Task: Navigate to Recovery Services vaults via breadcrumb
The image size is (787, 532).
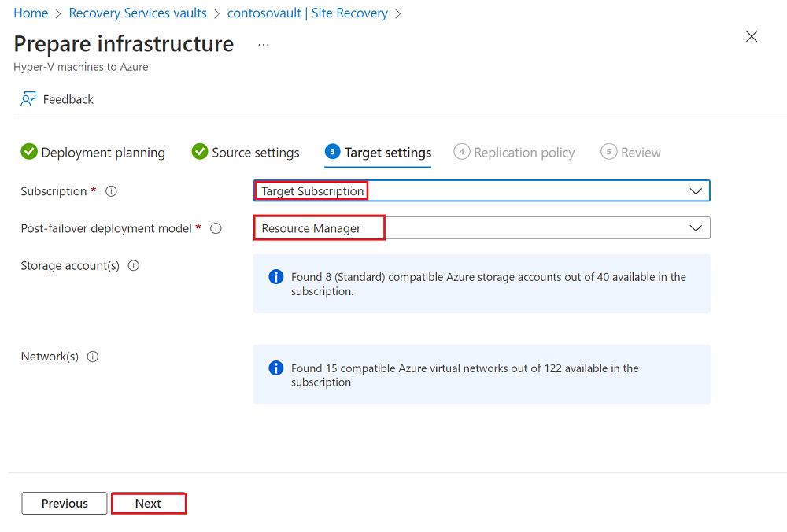Action: click(x=137, y=13)
